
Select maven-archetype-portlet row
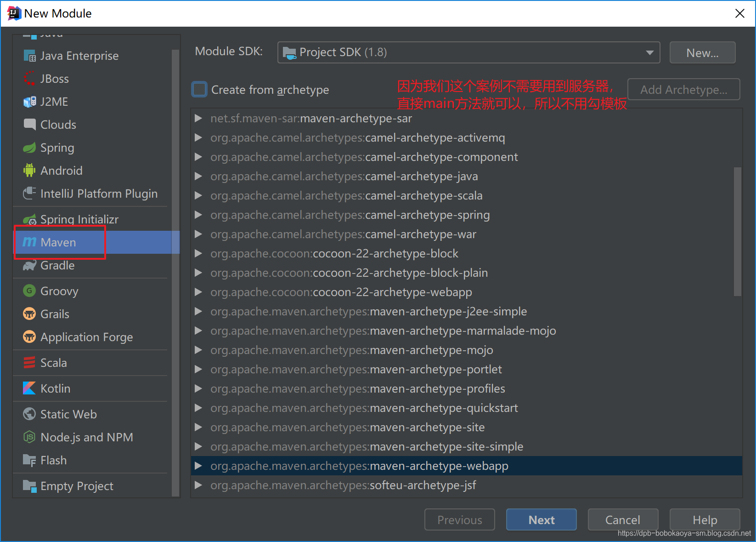coord(466,369)
